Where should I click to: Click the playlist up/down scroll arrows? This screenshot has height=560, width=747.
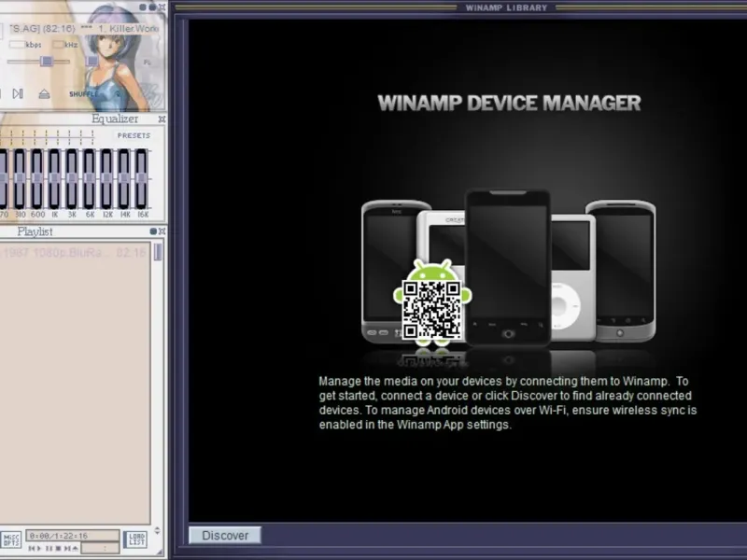tap(158, 530)
